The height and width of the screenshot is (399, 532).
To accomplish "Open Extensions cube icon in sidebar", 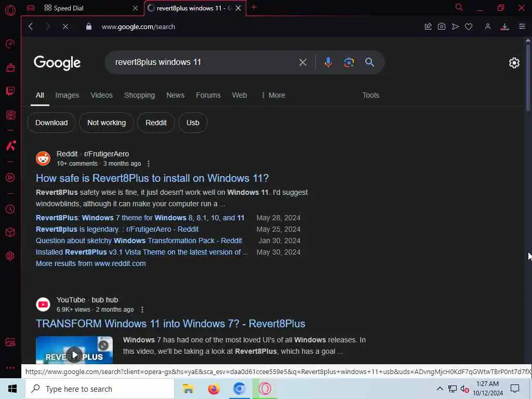I will [x=10, y=232].
